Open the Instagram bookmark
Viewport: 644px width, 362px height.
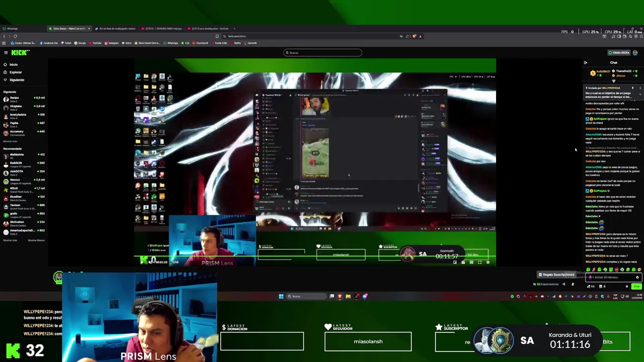coord(111,43)
